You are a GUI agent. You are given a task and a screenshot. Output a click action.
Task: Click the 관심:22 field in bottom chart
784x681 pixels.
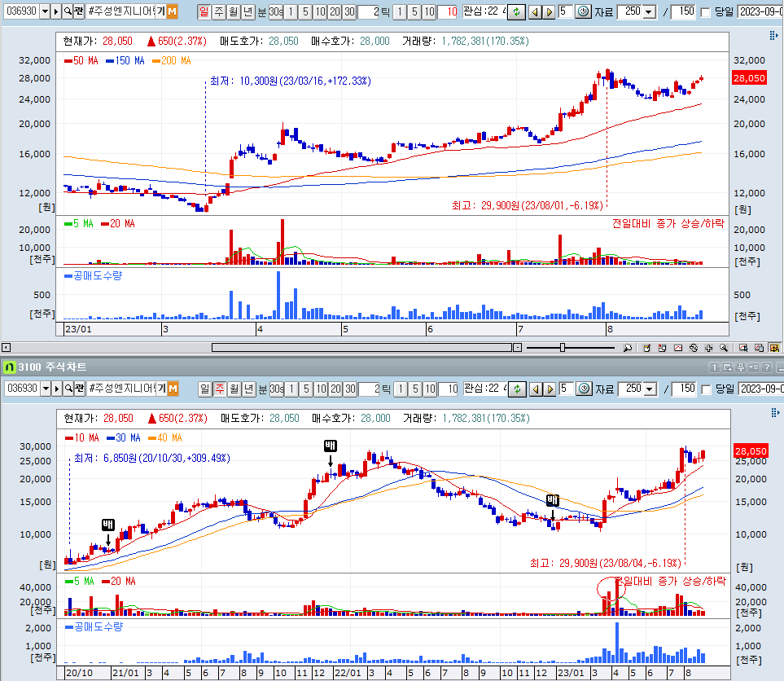click(484, 389)
